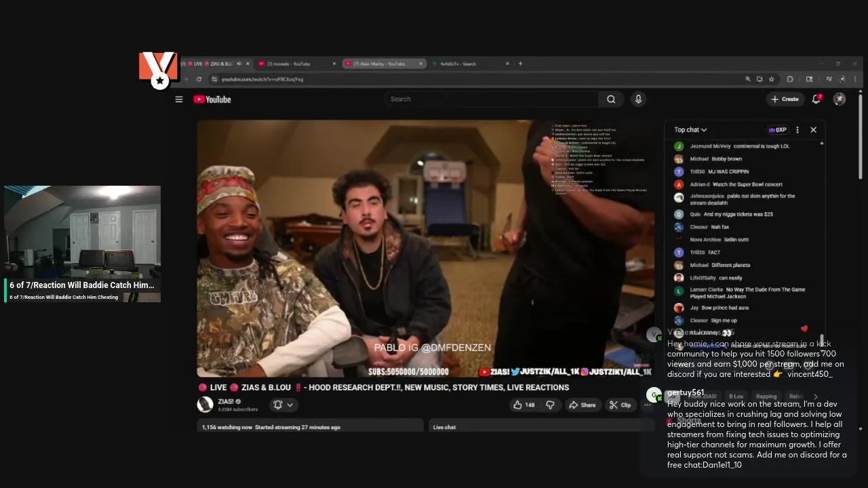Close the live chat panel

(x=814, y=129)
